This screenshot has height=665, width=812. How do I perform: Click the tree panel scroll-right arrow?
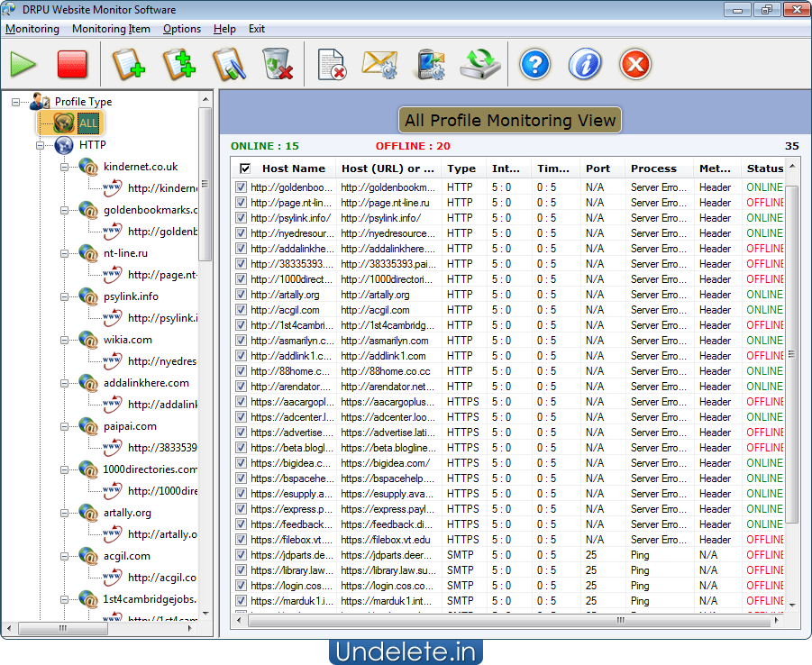pos(190,628)
